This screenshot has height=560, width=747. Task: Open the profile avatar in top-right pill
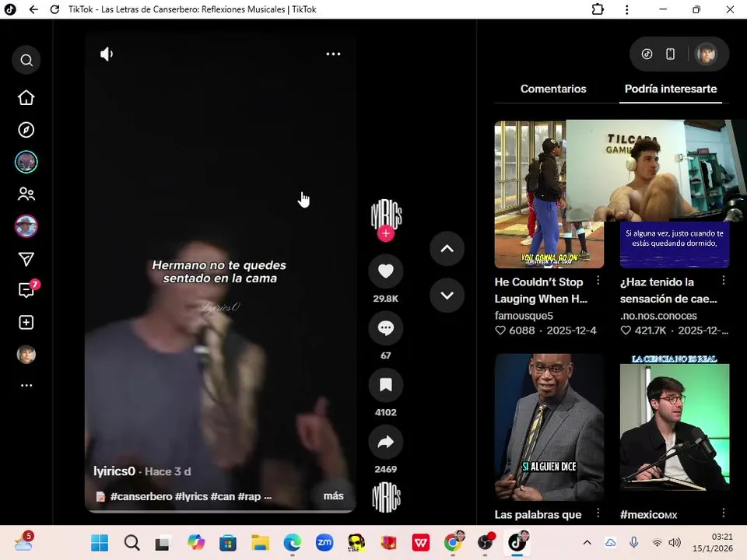(706, 54)
